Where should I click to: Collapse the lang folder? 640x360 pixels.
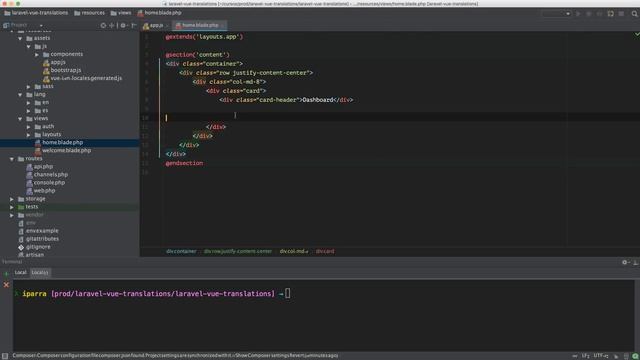point(20,95)
